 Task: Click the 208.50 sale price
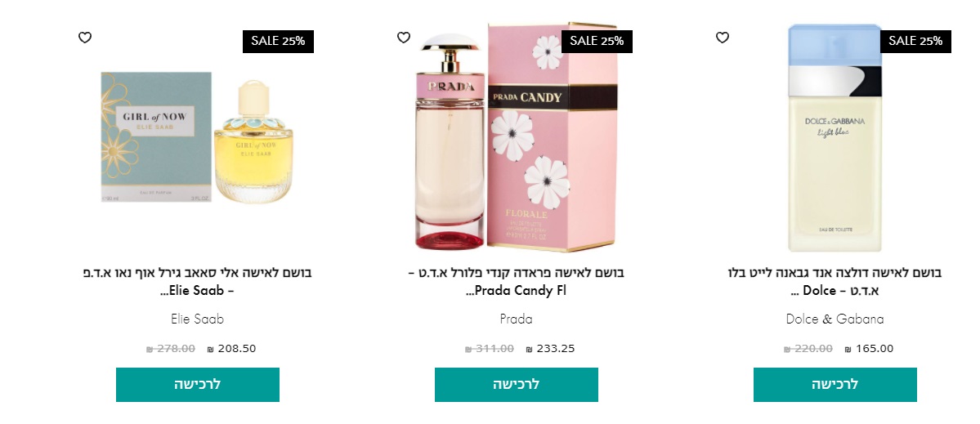[x=232, y=349]
